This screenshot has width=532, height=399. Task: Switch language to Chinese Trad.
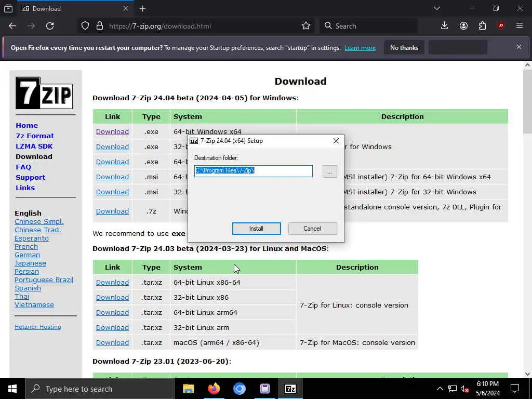[37, 230]
